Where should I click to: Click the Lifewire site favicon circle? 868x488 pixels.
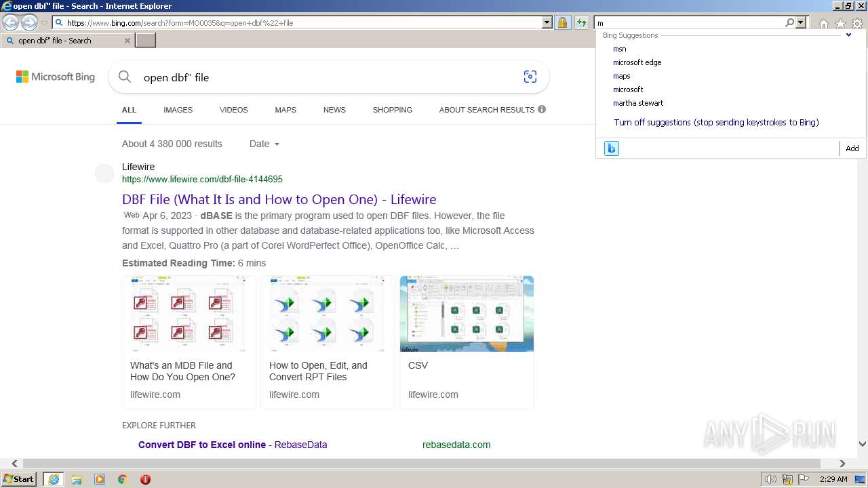pyautogui.click(x=104, y=174)
